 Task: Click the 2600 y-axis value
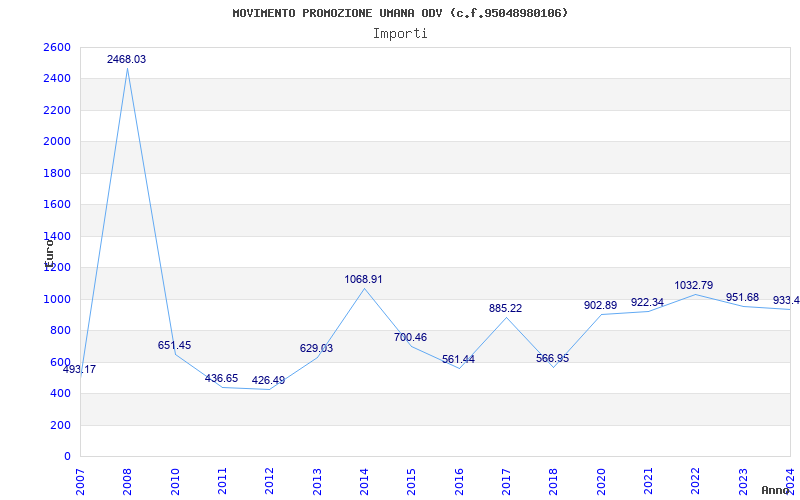57,47
